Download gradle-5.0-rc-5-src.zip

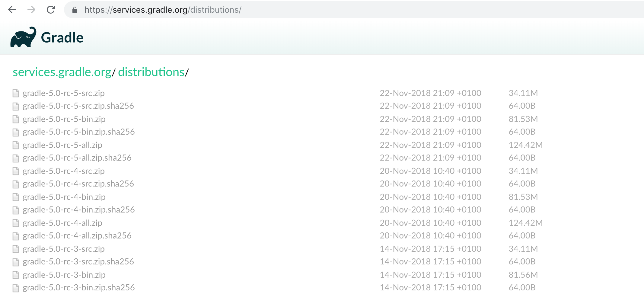pos(64,93)
